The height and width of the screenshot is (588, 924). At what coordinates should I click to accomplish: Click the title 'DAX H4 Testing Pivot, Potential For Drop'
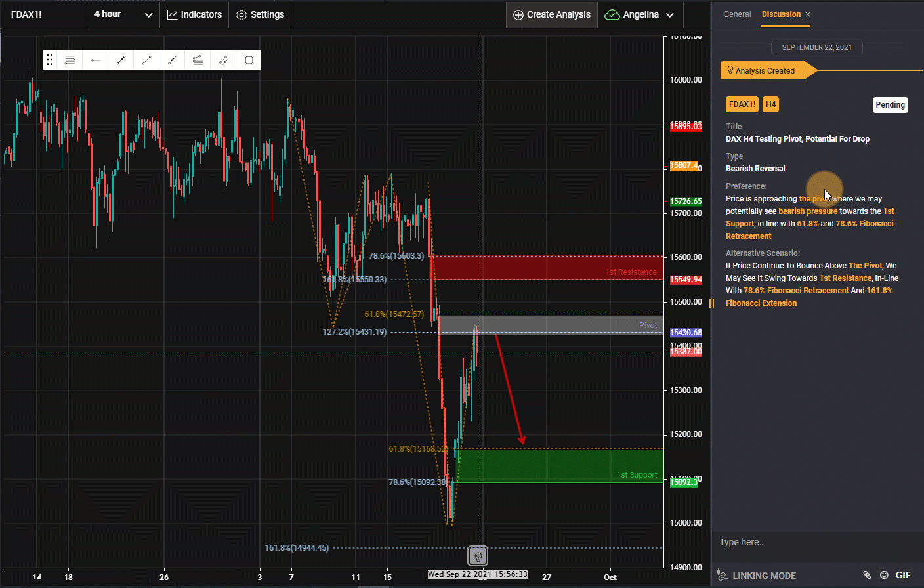point(797,139)
